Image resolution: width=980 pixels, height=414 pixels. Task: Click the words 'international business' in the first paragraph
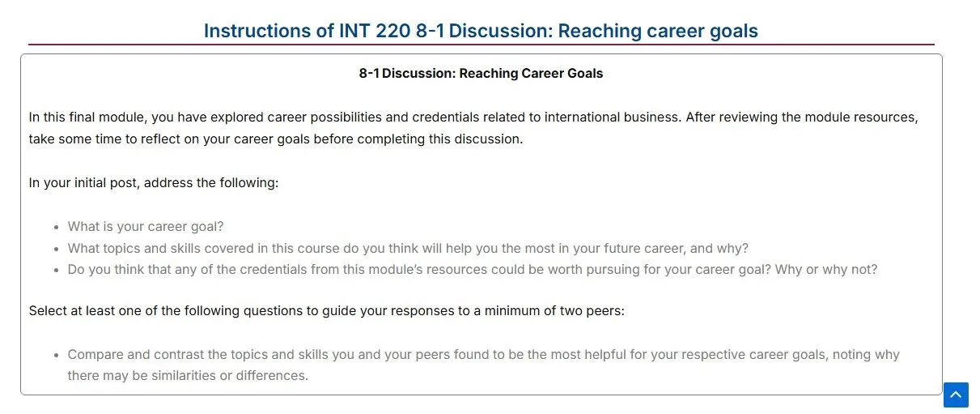[611, 117]
